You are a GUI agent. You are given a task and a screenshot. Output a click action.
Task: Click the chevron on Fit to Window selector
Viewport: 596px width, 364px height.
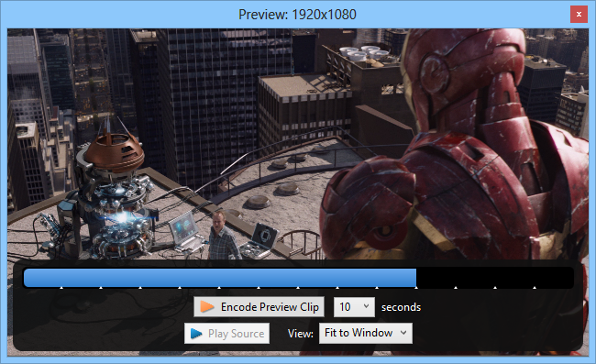click(x=403, y=333)
